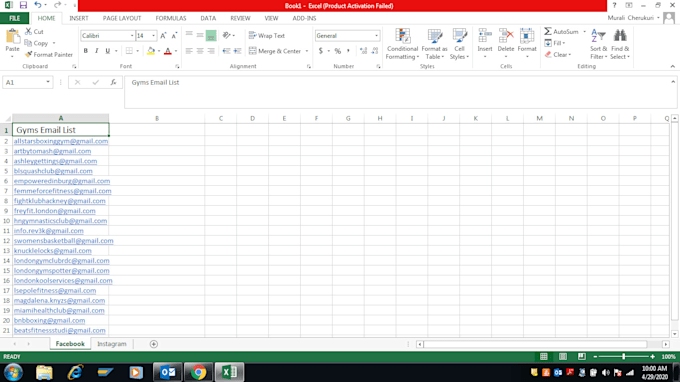Image resolution: width=680 pixels, height=382 pixels.
Task: Select column B header
Action: click(157, 118)
